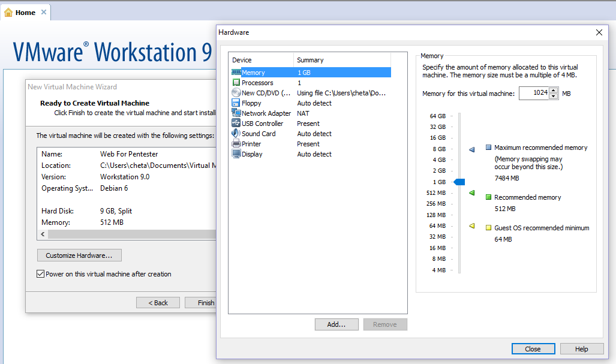The width and height of the screenshot is (616, 364).
Task: Select the New CD/DVD disc icon
Action: pyautogui.click(x=236, y=93)
